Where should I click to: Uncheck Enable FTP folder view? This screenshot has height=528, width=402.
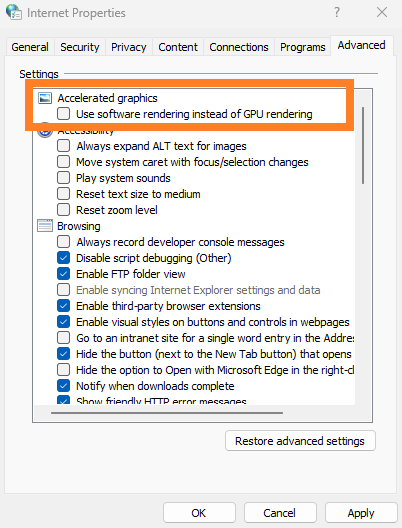click(64, 274)
